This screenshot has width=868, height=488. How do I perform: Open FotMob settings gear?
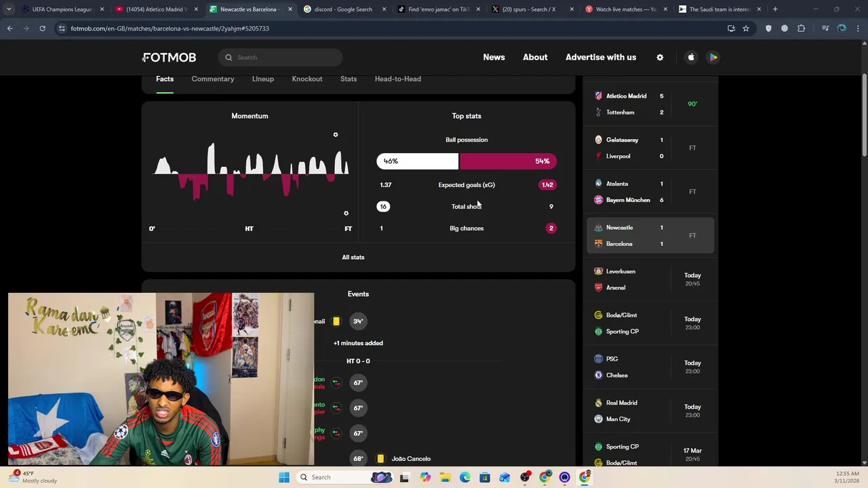point(660,58)
